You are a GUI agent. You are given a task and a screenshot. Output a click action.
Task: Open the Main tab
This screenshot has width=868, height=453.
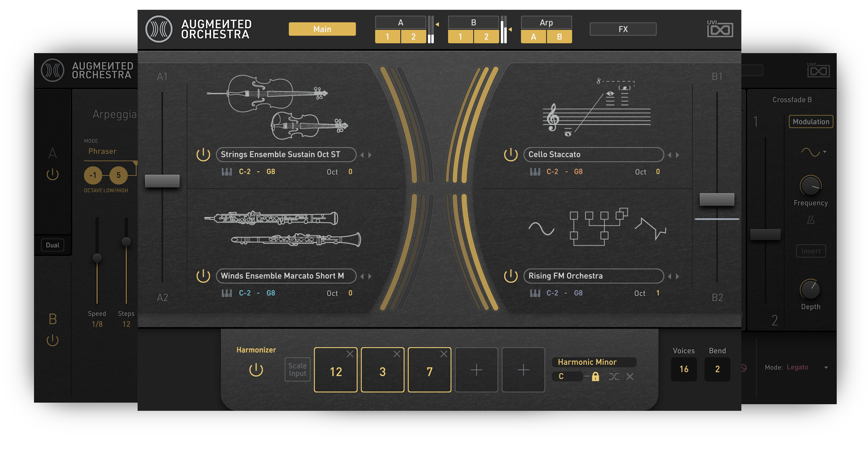click(x=322, y=29)
